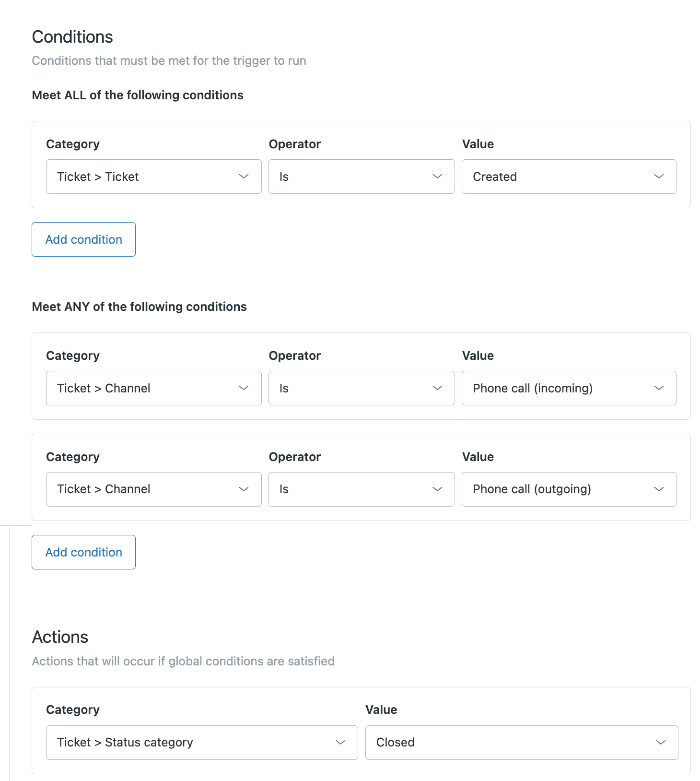Click the chevron arrow in the Ticket > Ticket field
The height and width of the screenshot is (781, 700).
tap(244, 177)
